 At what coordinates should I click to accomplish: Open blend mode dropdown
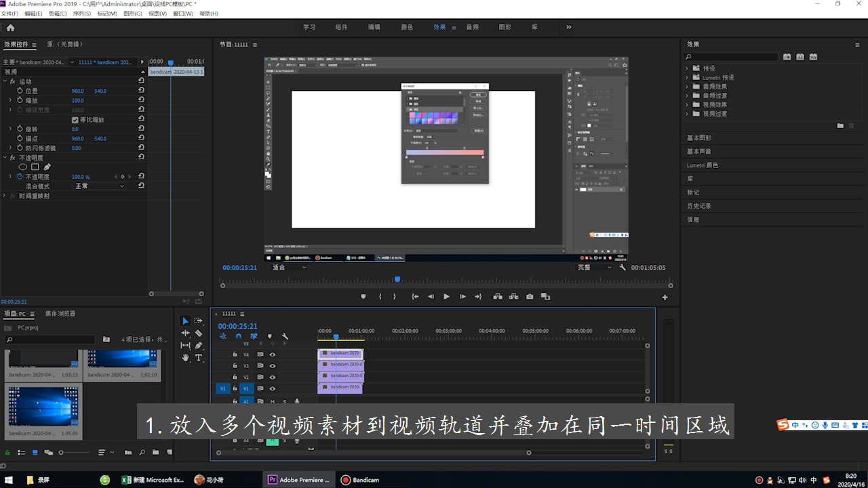100,186
